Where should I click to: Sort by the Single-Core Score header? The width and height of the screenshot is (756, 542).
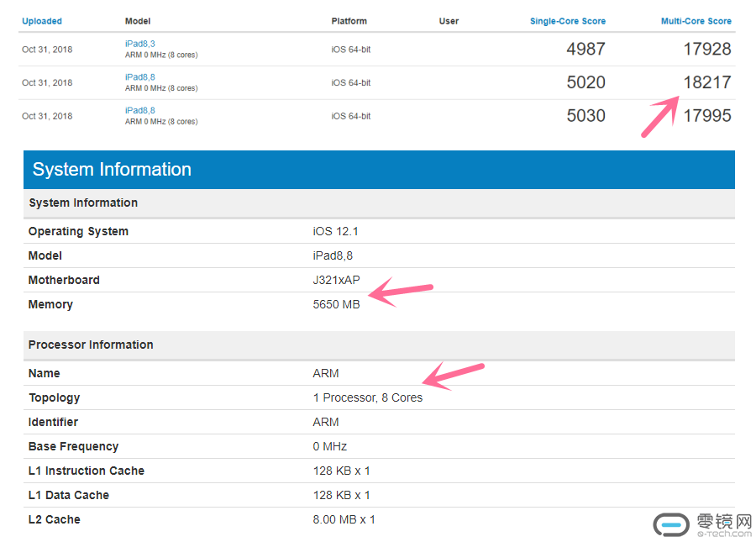click(x=567, y=21)
